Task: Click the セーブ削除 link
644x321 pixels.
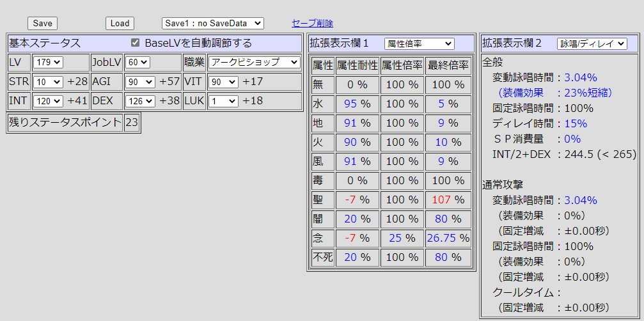Action: 312,24
